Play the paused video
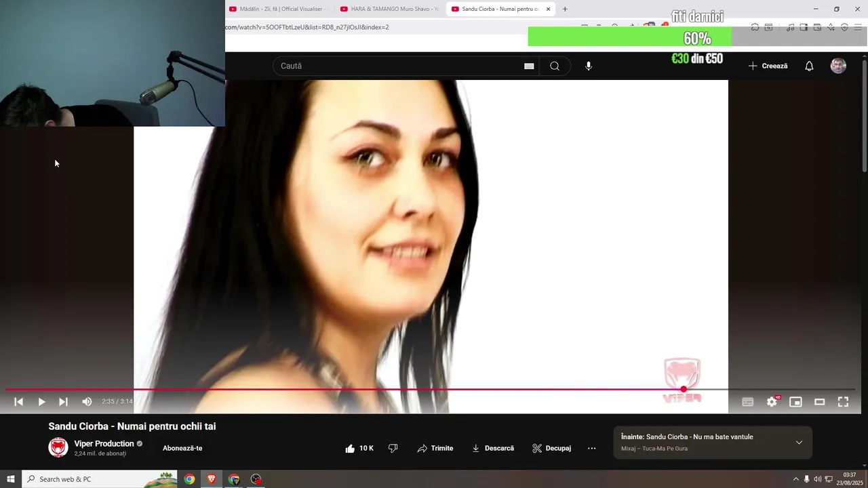 (41, 402)
